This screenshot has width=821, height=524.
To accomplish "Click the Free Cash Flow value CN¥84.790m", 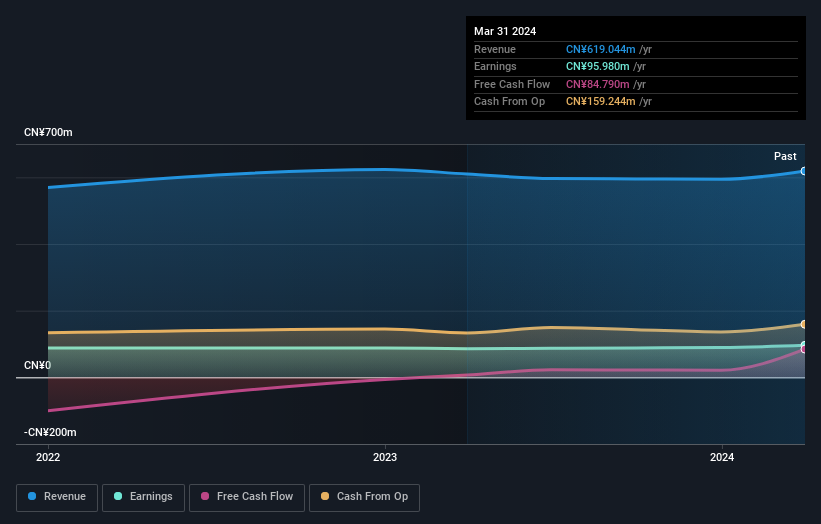I will 597,84.
